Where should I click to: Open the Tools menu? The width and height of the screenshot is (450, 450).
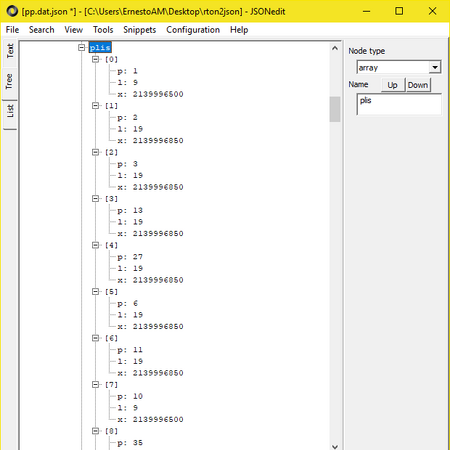pos(103,30)
